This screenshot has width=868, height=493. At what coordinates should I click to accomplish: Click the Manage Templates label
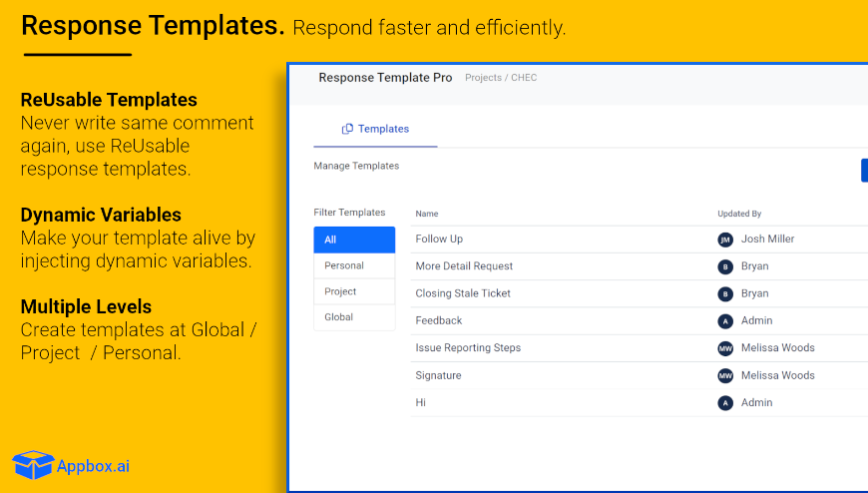tap(356, 167)
